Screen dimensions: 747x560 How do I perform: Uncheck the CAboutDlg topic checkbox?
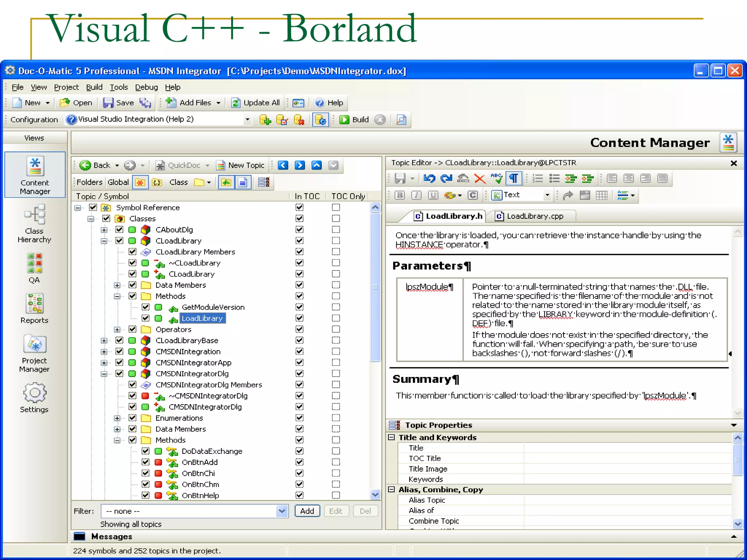pos(119,230)
